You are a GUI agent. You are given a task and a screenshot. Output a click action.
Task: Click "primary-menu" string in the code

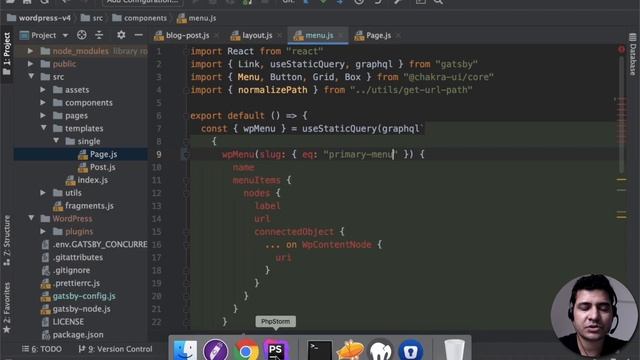pos(361,154)
